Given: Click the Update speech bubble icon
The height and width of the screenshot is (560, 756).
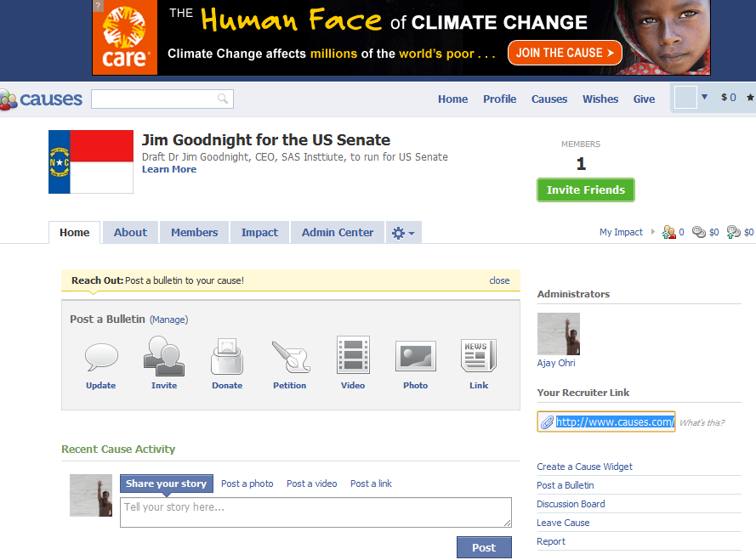Looking at the screenshot, I should point(101,357).
